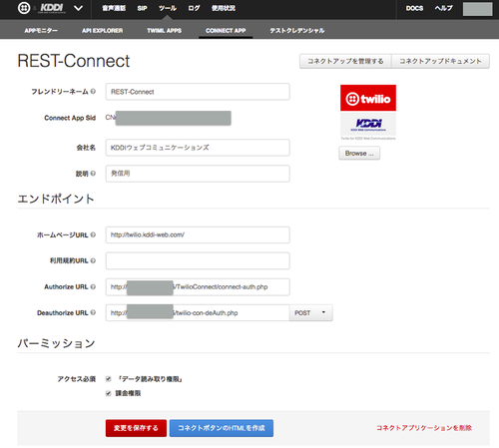Focus the Authorize URL input field

tap(198, 286)
